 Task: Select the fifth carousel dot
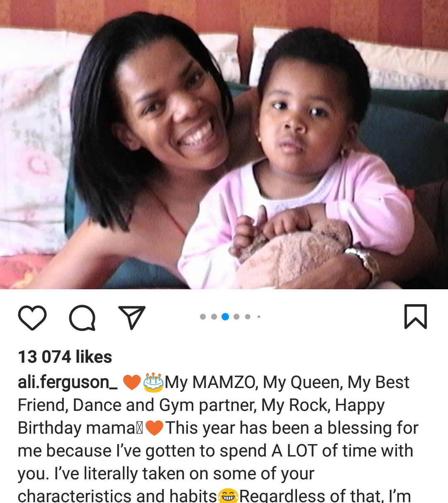[x=248, y=317]
